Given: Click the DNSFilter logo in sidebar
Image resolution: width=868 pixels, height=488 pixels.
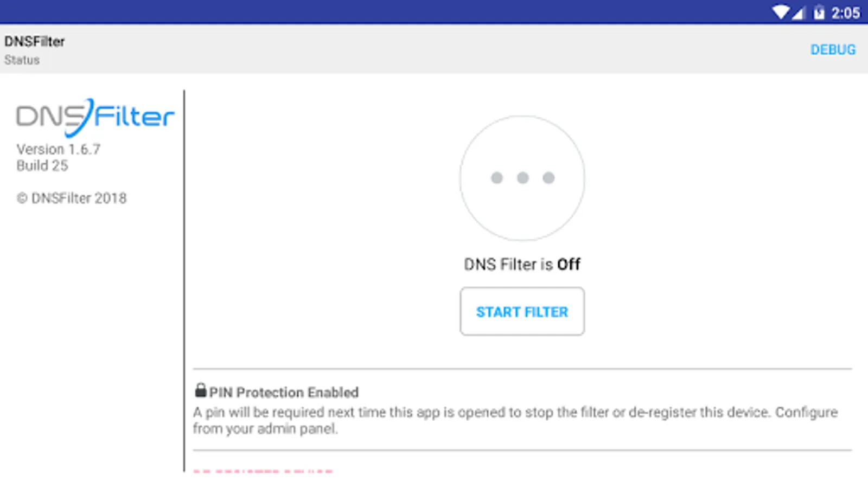Looking at the screenshot, I should 95,117.
